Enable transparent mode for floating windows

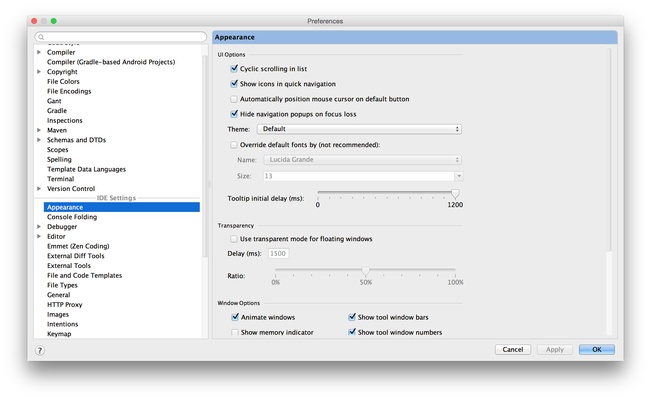[x=234, y=239]
